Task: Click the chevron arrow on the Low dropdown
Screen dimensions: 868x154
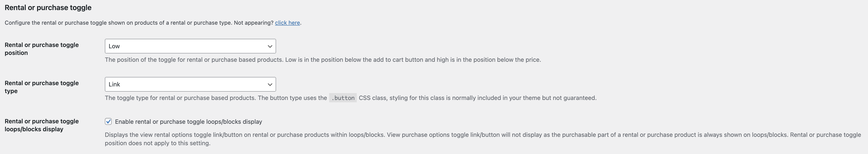Action: [x=270, y=46]
